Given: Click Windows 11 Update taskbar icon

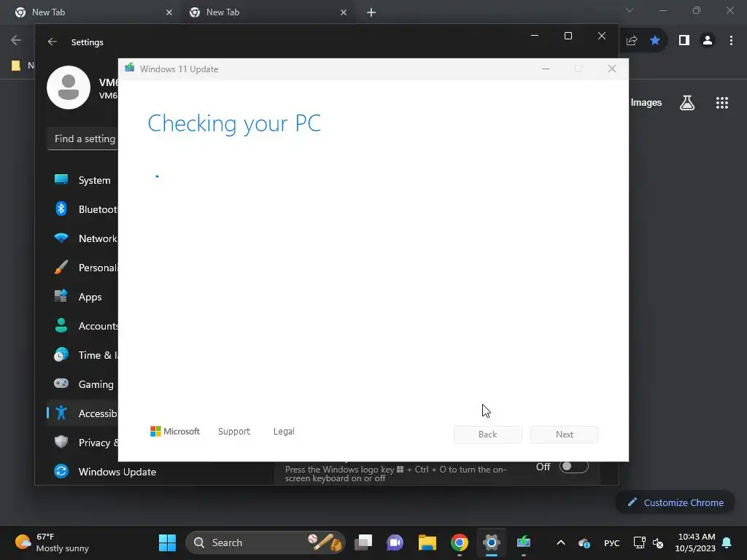Looking at the screenshot, I should (524, 542).
